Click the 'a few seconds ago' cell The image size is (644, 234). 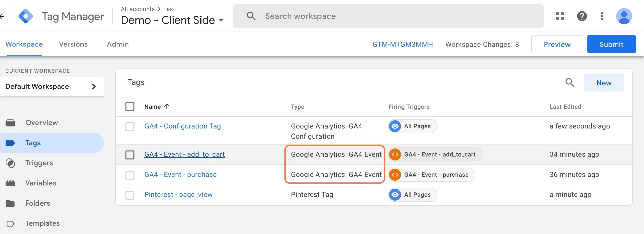tap(580, 126)
